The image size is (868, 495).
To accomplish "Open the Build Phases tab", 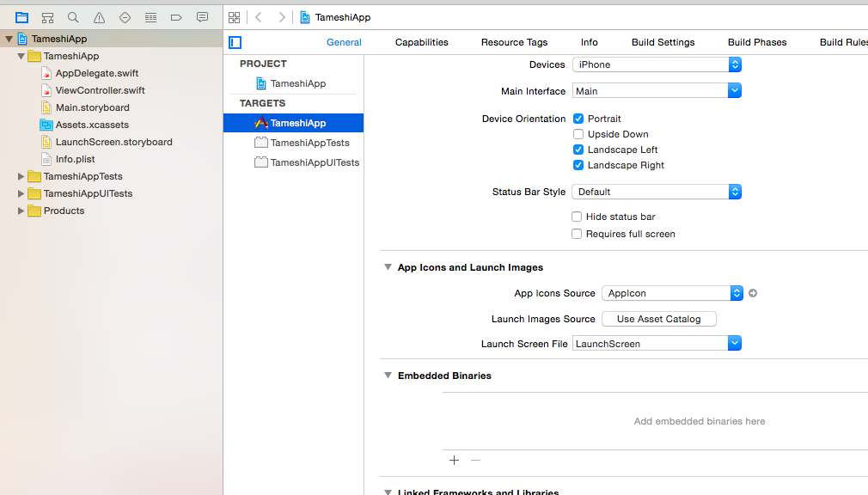I will (x=757, y=42).
